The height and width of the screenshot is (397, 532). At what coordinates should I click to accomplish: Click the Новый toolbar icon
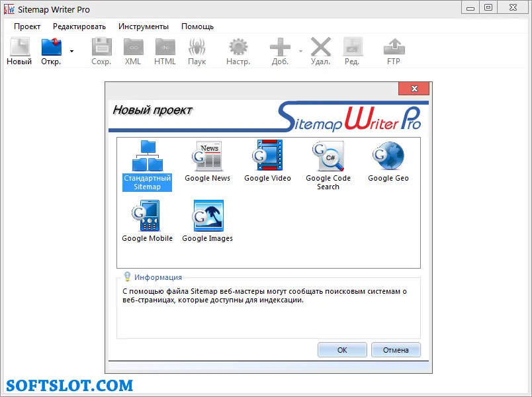tap(20, 47)
